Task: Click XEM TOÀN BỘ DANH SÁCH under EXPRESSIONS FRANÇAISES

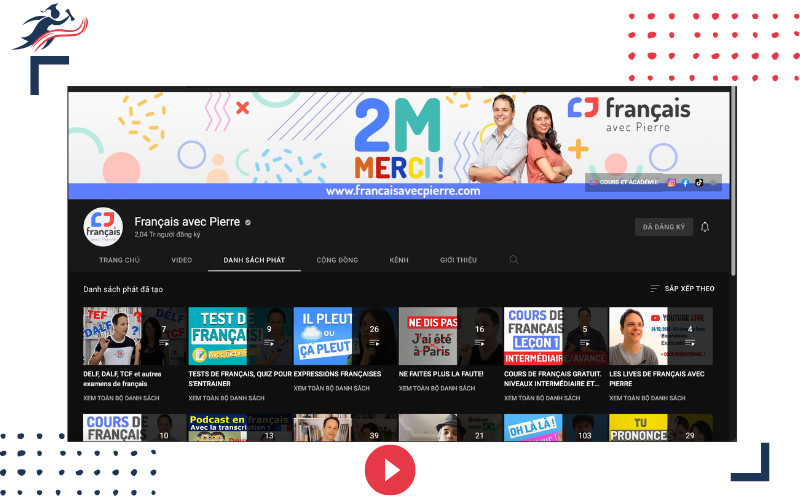Action: (332, 388)
